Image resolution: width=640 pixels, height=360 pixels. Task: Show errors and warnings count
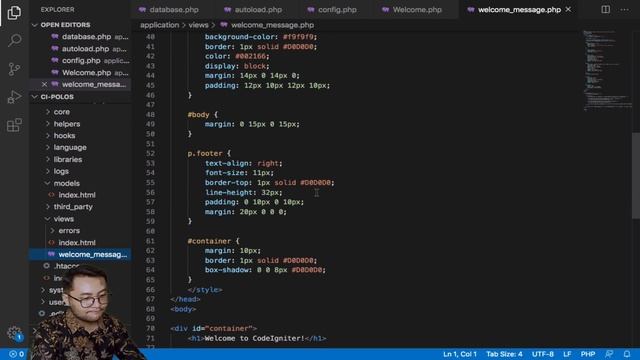(16, 354)
